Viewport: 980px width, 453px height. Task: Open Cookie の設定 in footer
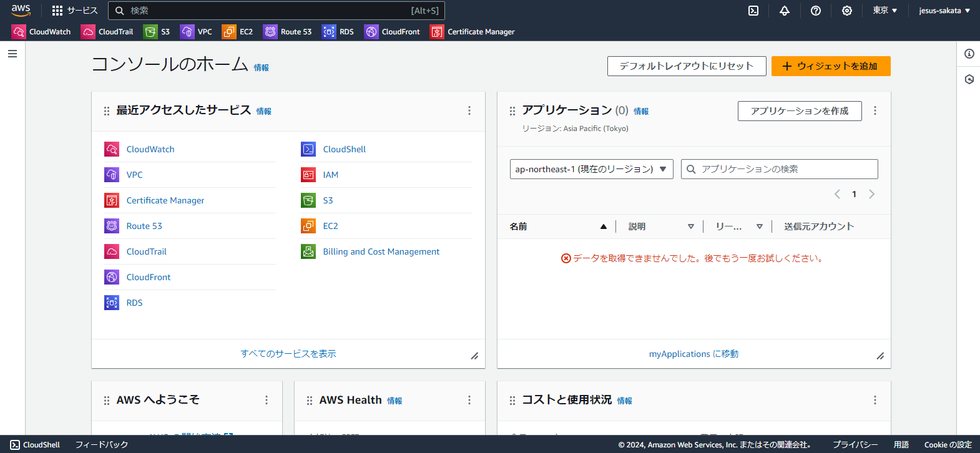tap(948, 445)
